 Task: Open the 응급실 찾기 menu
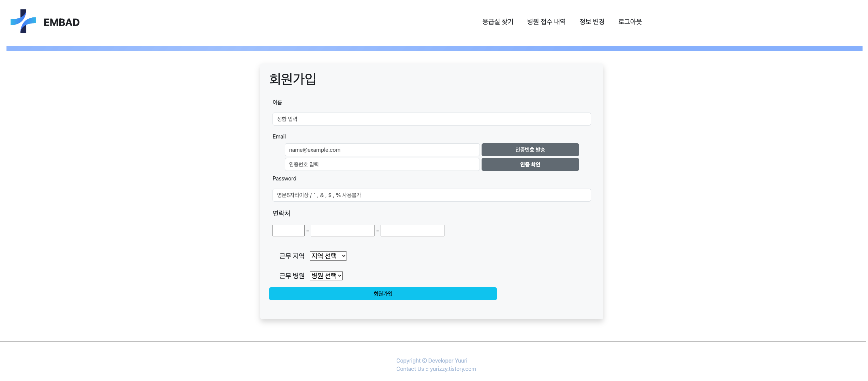click(x=498, y=22)
